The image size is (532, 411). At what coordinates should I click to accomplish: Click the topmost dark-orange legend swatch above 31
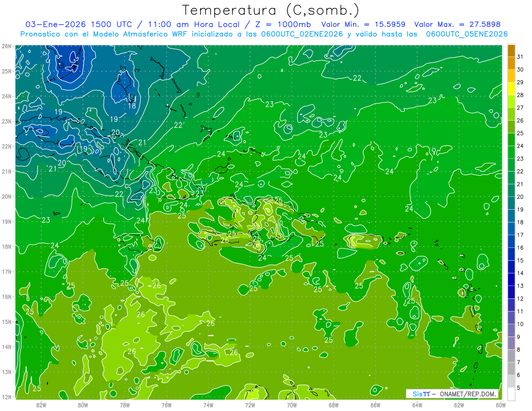[x=511, y=51]
